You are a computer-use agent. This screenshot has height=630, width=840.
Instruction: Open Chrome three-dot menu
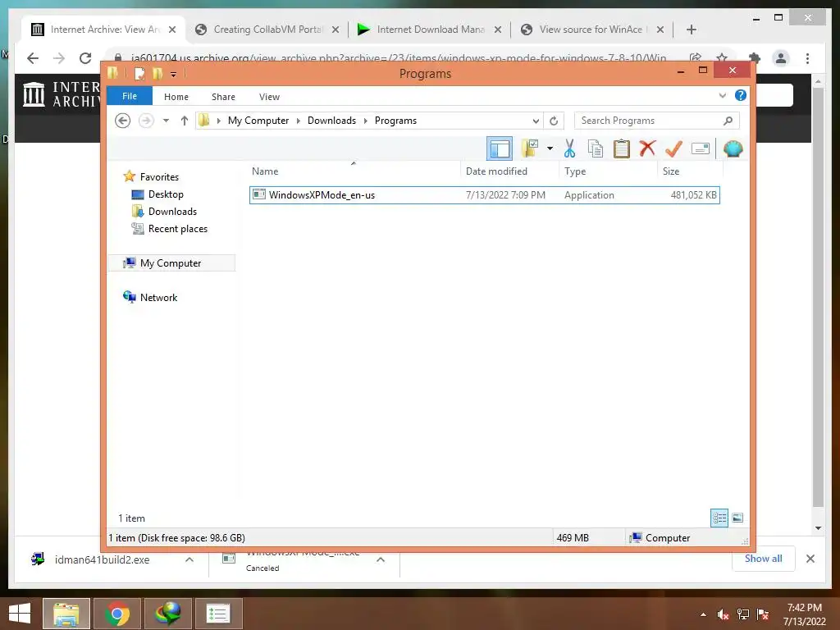click(x=807, y=58)
